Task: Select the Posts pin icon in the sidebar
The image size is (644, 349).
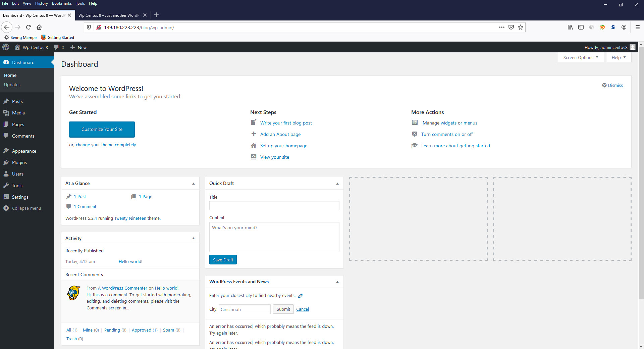Action: click(x=6, y=101)
